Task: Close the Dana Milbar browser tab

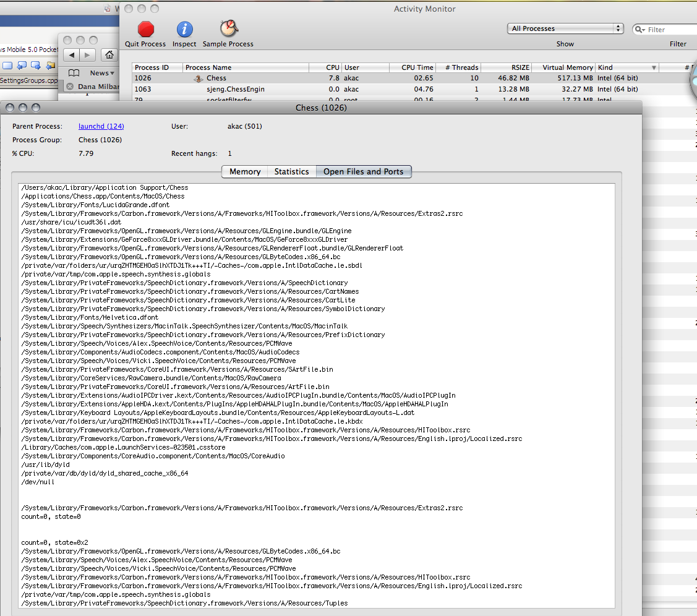Action: 70,87
